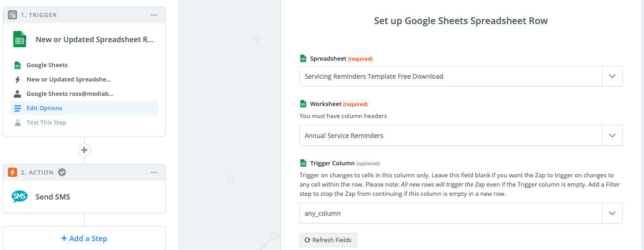
Task: Open Test This Step
Action: 46,123
